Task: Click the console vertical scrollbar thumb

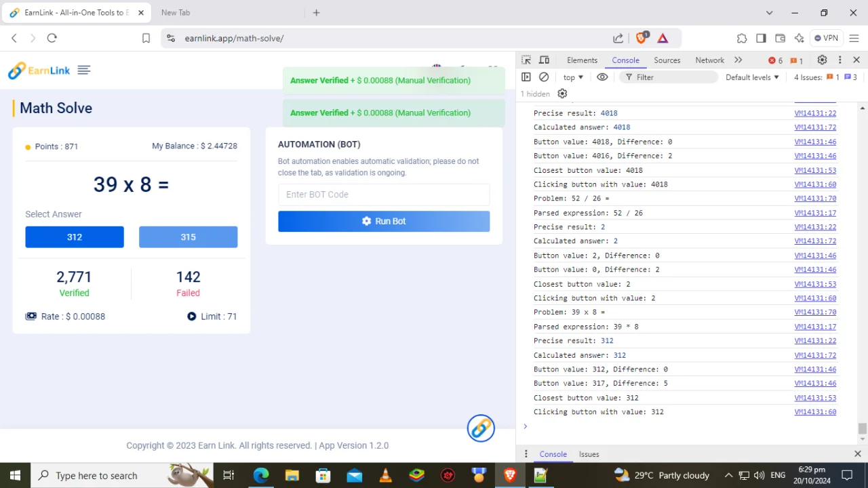Action: click(862, 428)
